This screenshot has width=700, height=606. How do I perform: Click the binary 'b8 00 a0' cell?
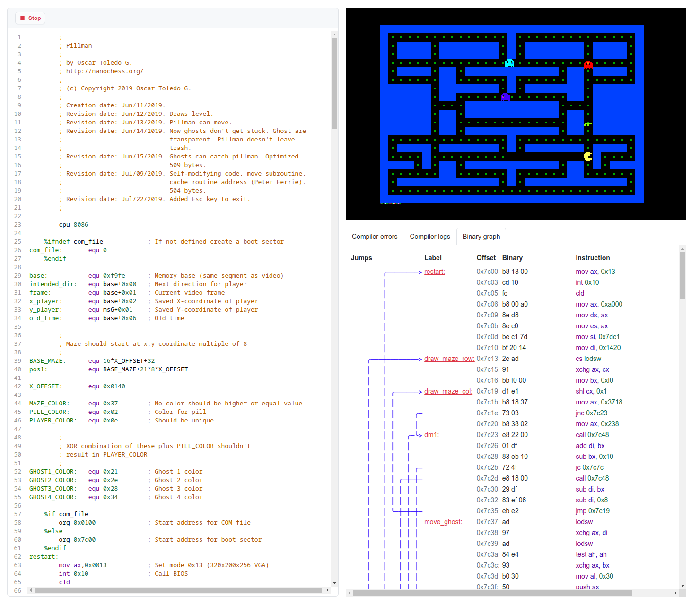coord(515,304)
